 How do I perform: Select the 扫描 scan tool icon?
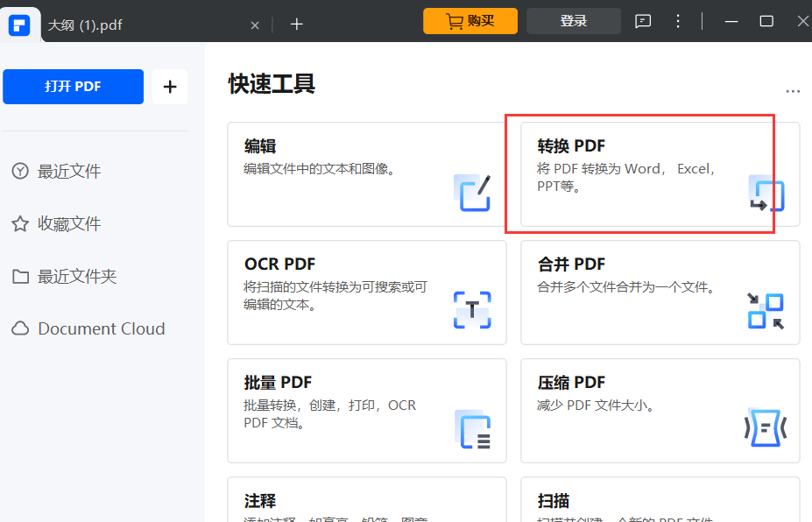point(766,517)
